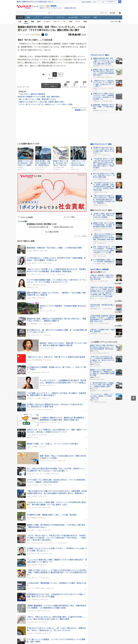Toggle the コメント非表示 checkbox
Viewport: 138px width, 644px height.
(x=75, y=236)
